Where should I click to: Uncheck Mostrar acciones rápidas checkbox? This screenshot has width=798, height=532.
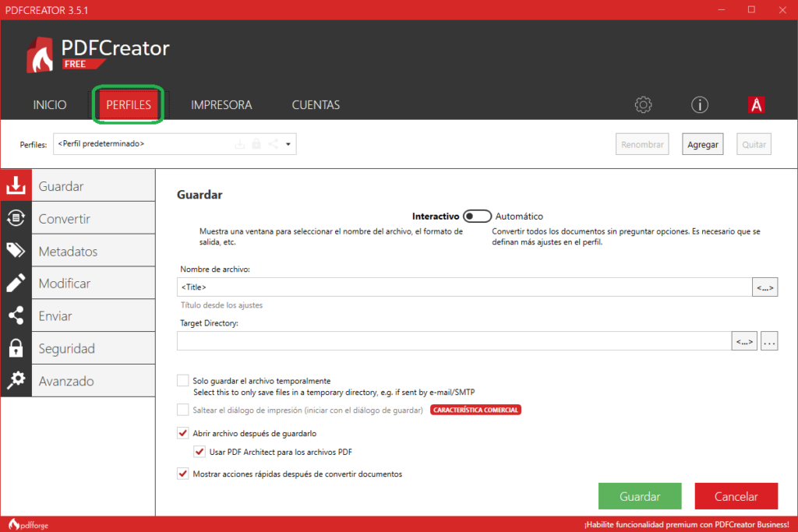pos(183,474)
